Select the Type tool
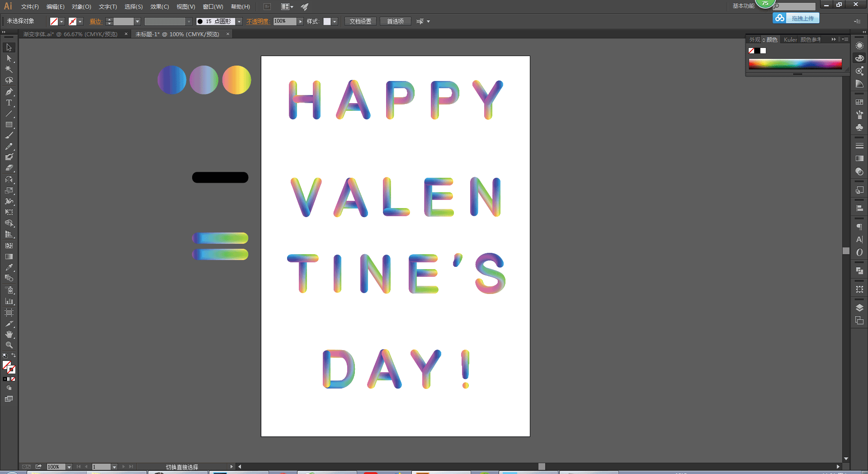The width and height of the screenshot is (868, 474). coord(9,103)
